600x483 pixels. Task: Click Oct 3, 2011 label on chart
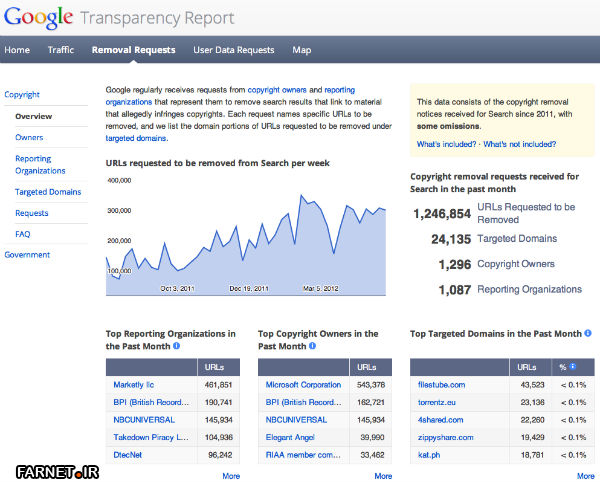(x=178, y=289)
